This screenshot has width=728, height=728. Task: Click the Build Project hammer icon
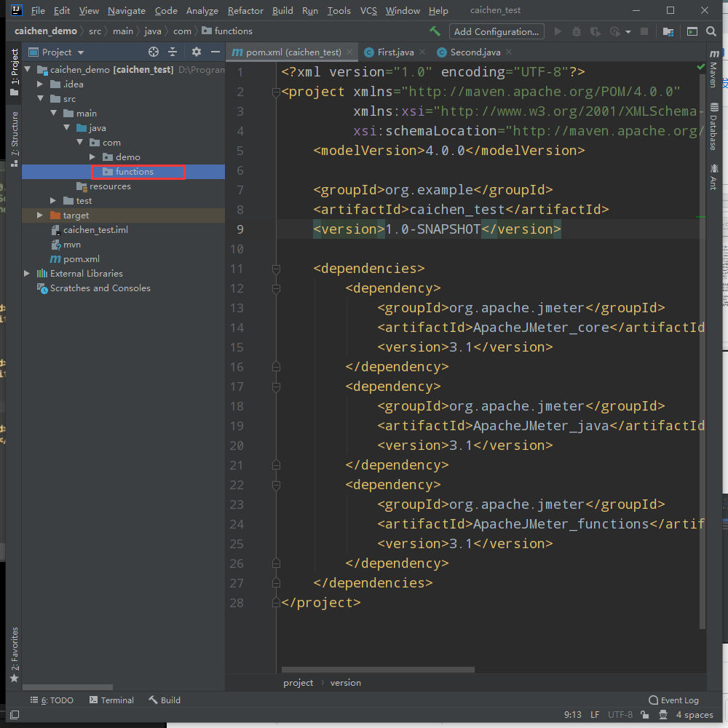point(435,31)
